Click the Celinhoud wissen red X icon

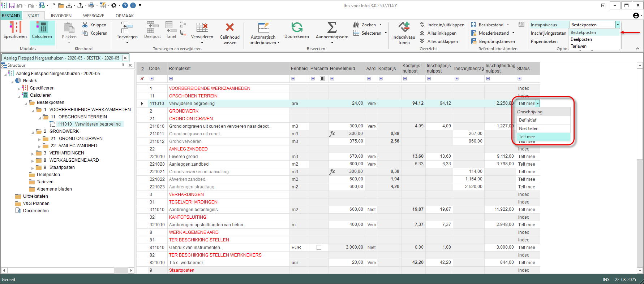click(x=229, y=28)
